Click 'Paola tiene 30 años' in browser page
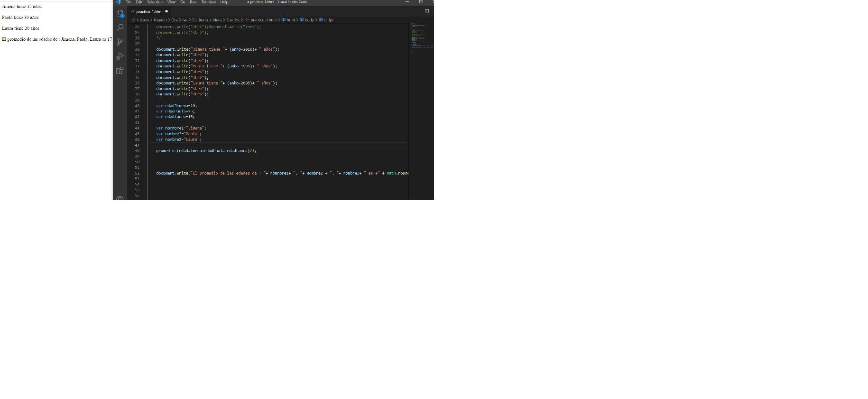868x399 pixels. click(20, 18)
